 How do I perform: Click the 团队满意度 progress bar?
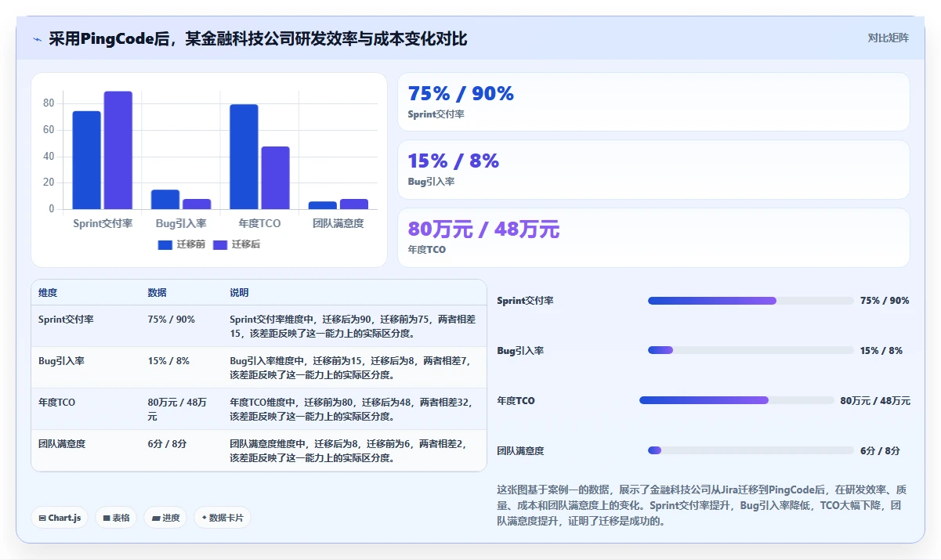751,450
